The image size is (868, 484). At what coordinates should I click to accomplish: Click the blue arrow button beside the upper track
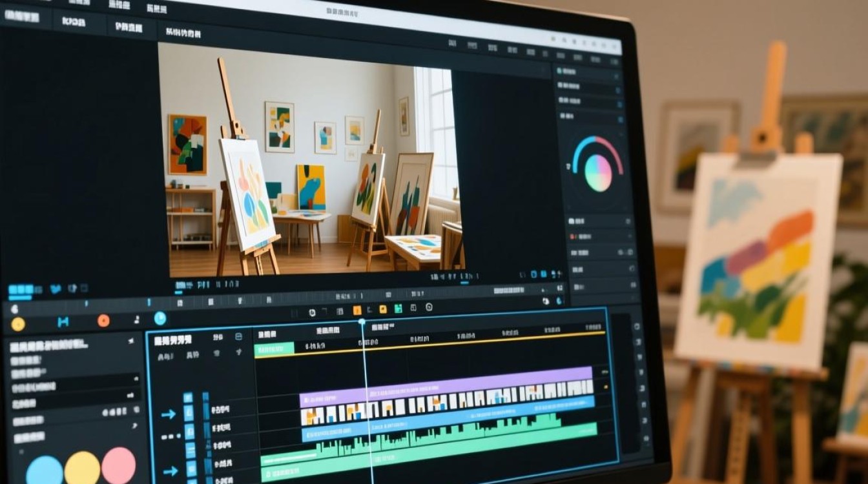pyautogui.click(x=169, y=414)
